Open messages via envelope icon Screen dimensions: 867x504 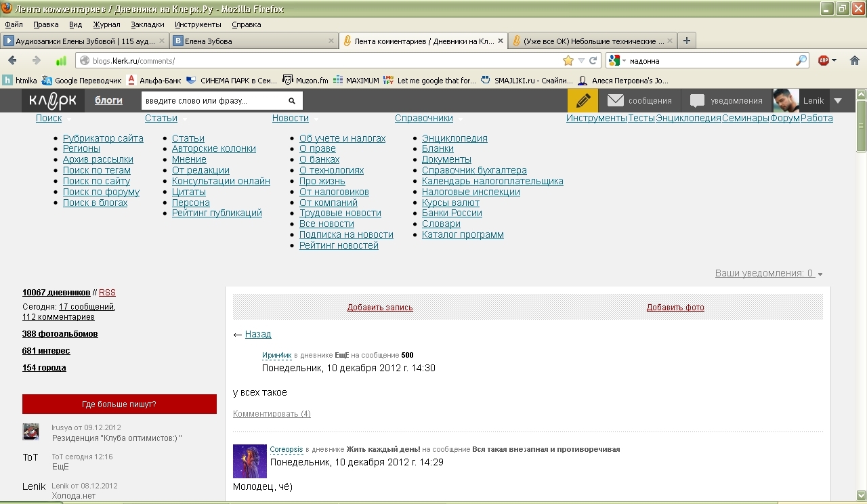coord(615,101)
